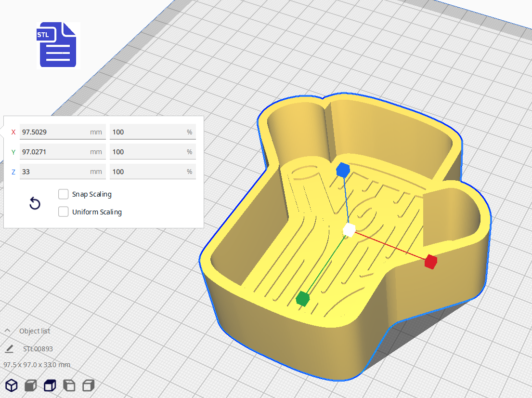Switch to front view using second cube icon
The image size is (532, 398).
pyautogui.click(x=30, y=385)
